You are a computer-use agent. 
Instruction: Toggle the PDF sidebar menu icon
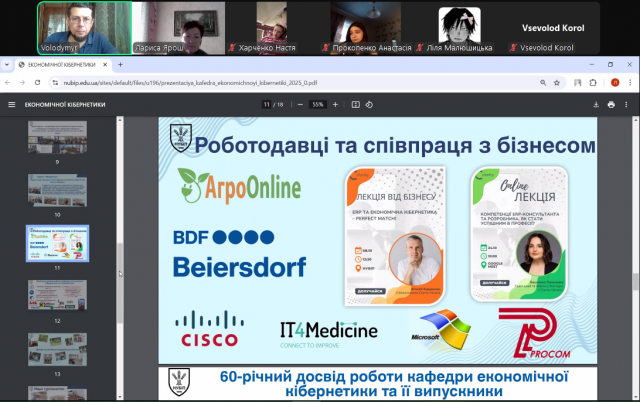12,104
